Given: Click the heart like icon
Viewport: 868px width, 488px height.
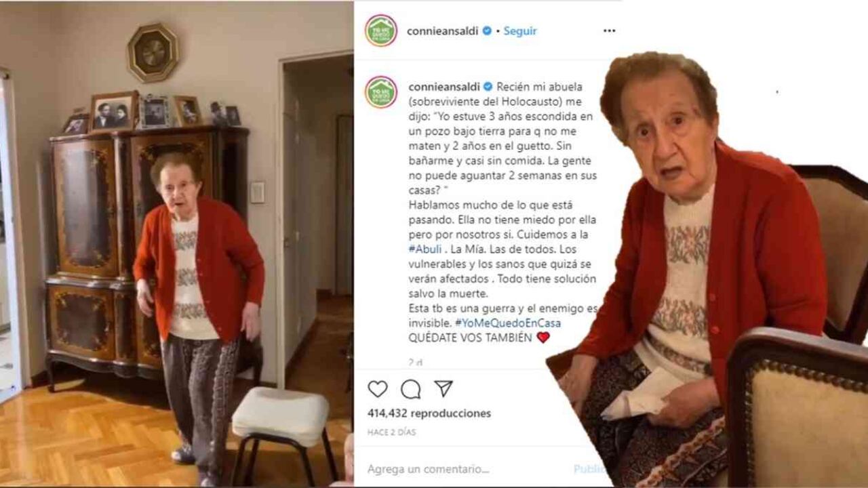Looking at the screenshot, I should 378,389.
